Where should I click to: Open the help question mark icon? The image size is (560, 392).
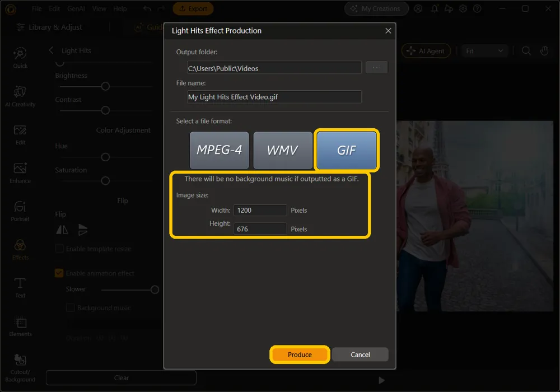[477, 8]
